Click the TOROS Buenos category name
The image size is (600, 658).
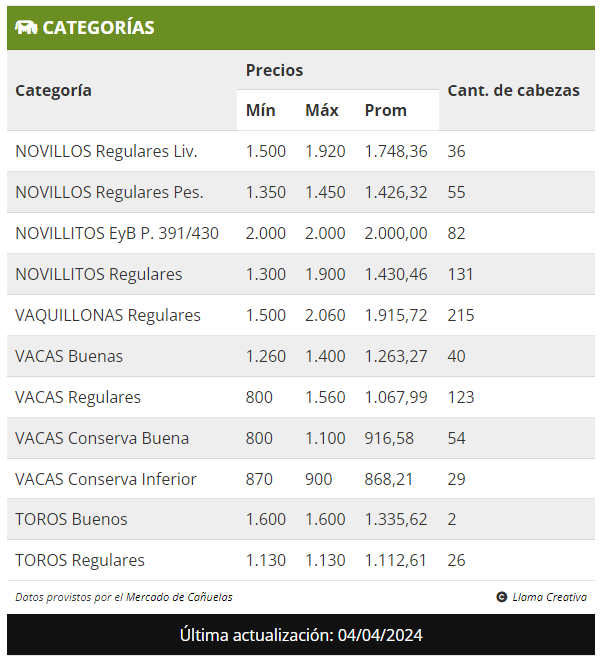[71, 519]
